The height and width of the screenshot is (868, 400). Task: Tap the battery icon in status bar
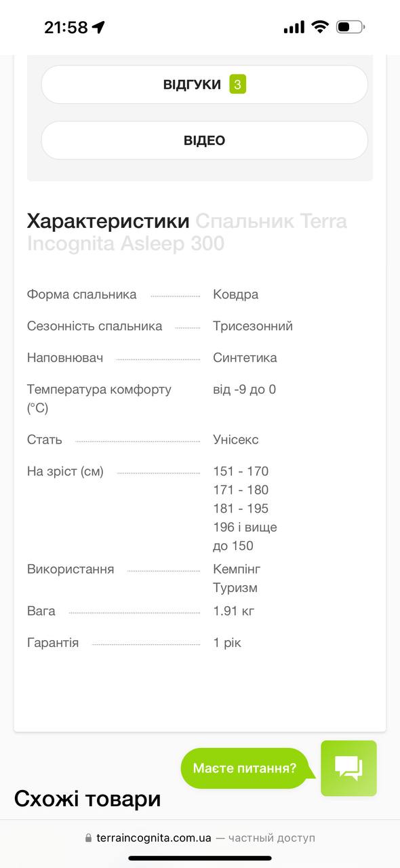pos(351,27)
